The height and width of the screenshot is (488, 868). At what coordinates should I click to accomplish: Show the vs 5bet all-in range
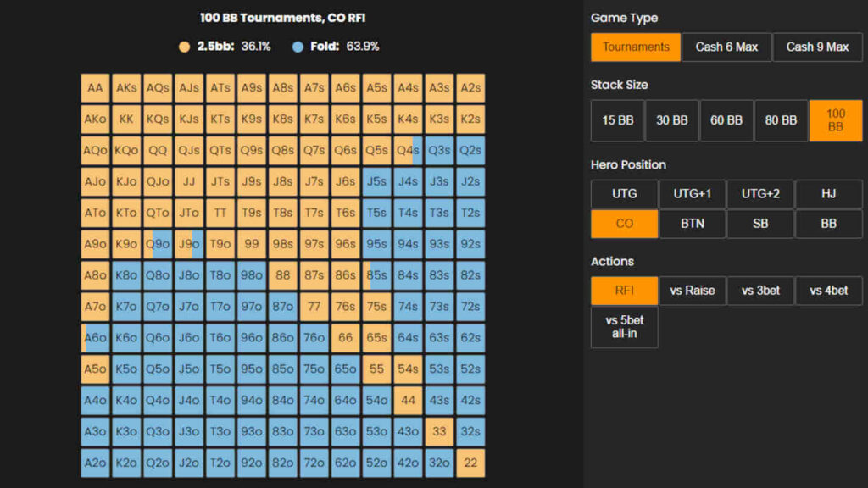tap(624, 327)
